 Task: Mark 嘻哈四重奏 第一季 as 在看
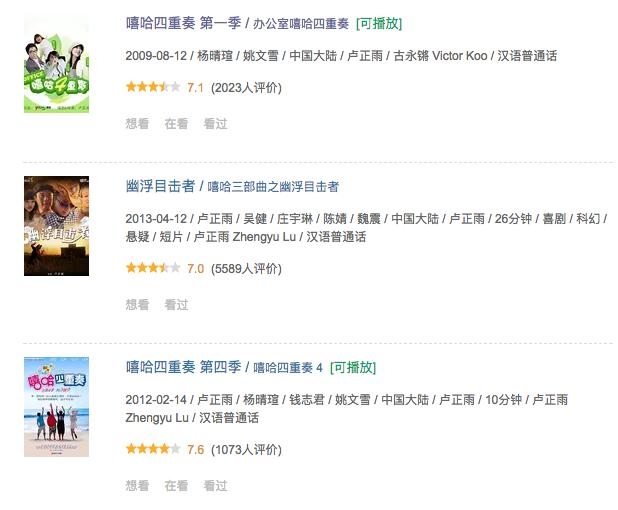pos(176,124)
